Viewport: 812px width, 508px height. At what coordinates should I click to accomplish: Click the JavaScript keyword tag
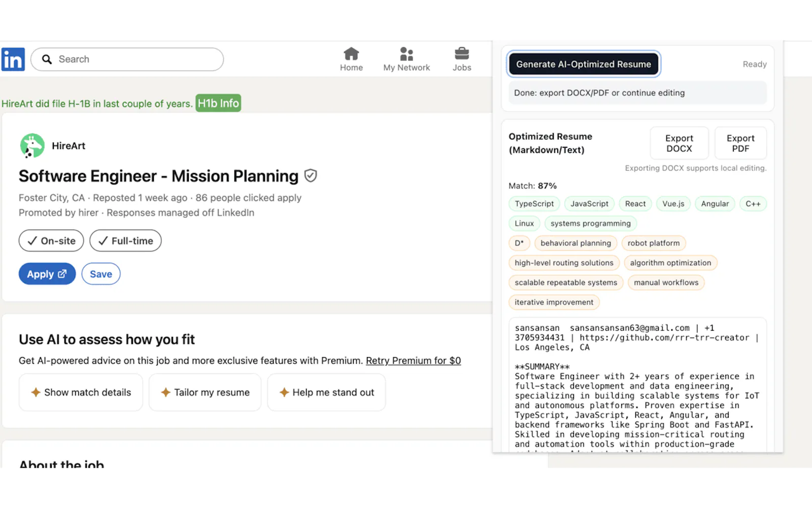coord(589,204)
